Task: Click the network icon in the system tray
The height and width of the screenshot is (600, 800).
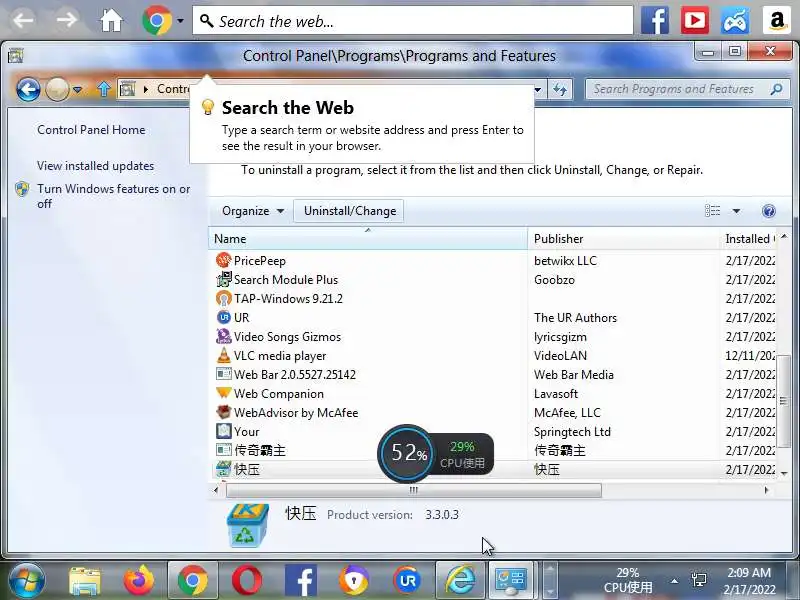Action: tap(699, 580)
